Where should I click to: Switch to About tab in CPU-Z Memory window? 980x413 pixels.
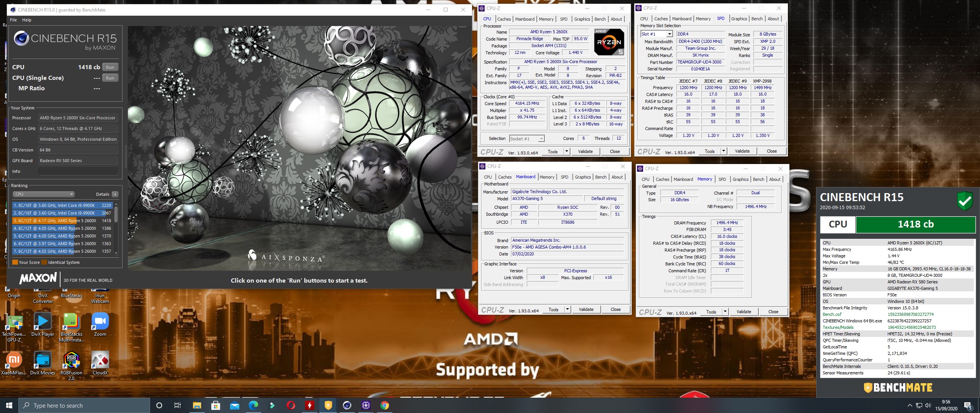coord(775,179)
